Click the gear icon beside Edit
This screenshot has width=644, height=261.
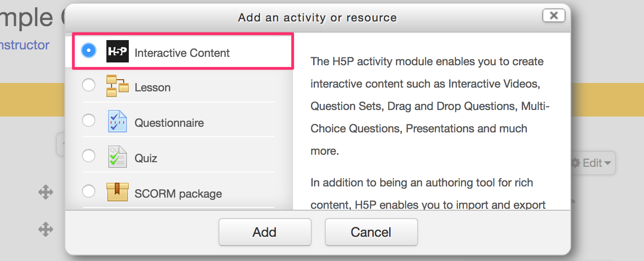click(x=576, y=163)
